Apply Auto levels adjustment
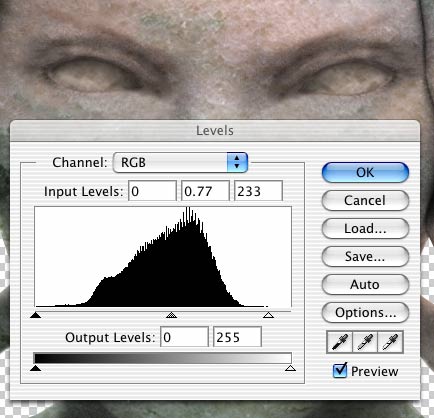Viewport: 434px width, 418px height. [x=365, y=284]
